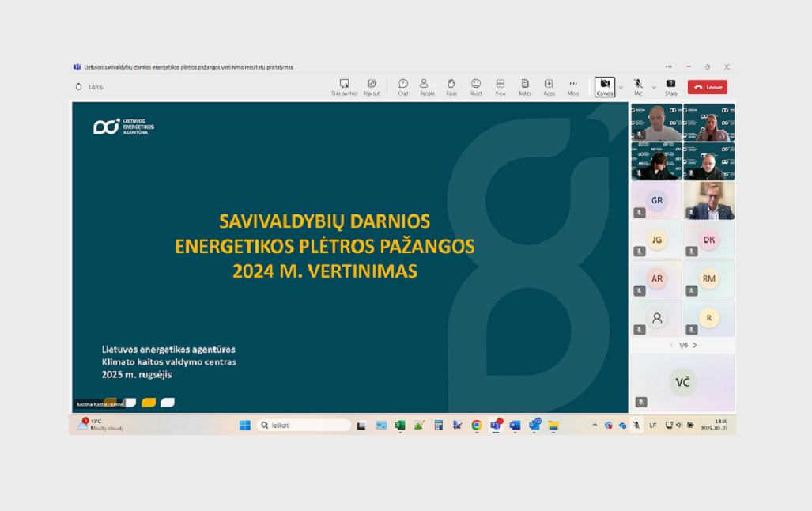The height and width of the screenshot is (511, 812).
Task: Raise your hand in the meeting
Action: pyautogui.click(x=451, y=87)
